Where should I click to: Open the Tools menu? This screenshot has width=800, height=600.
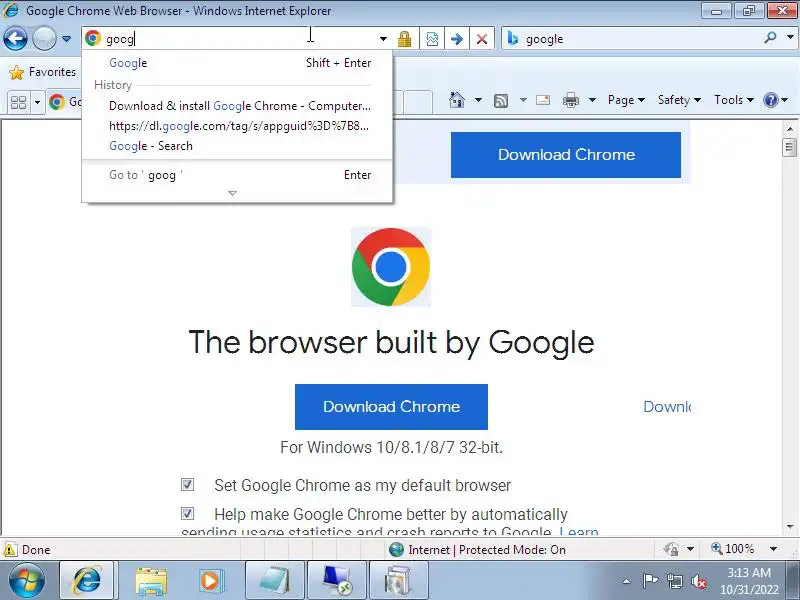point(734,100)
